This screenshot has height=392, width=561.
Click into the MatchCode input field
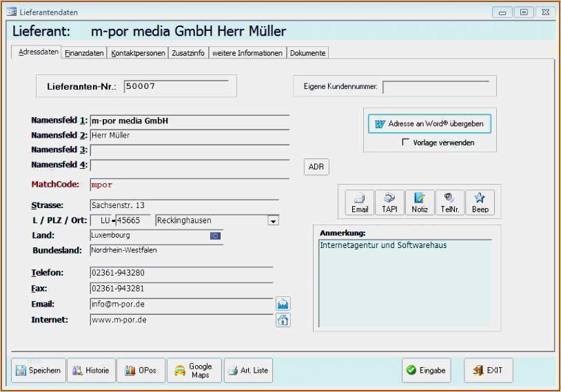tap(189, 185)
